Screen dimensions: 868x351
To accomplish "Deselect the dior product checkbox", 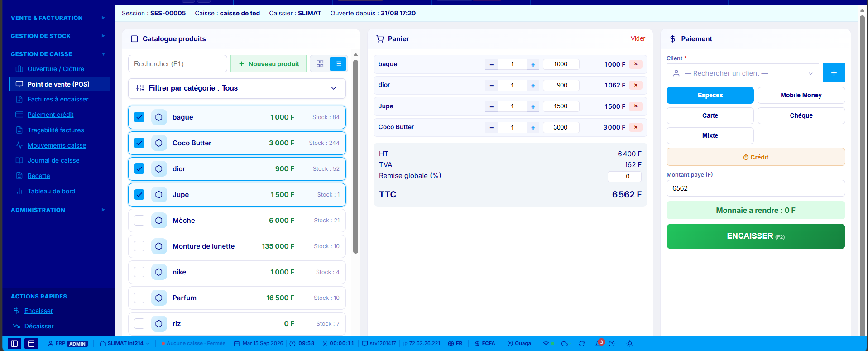I will [139, 169].
